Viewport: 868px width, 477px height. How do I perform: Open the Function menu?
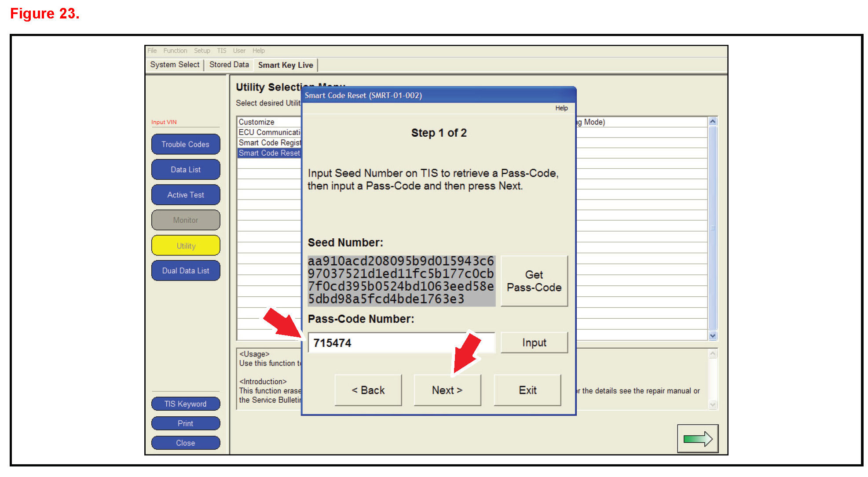(x=175, y=51)
